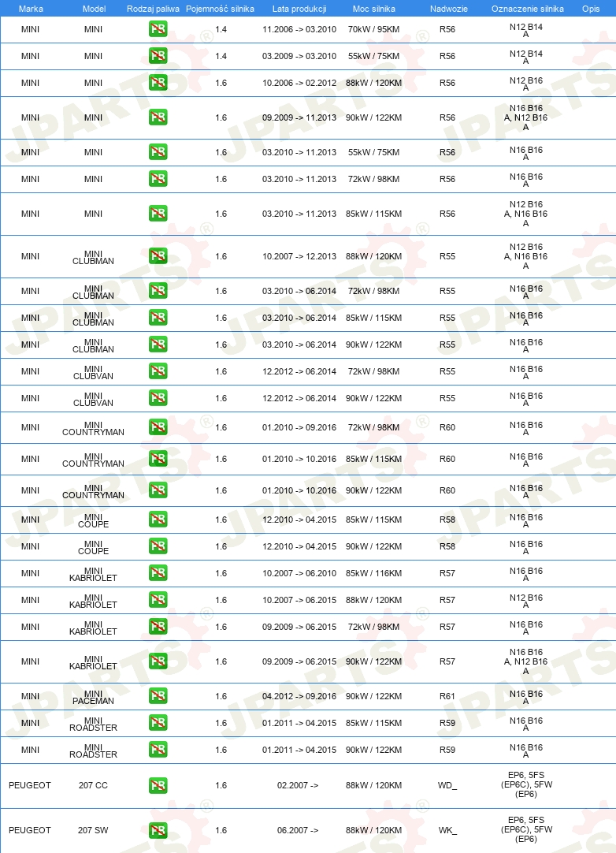Click fuel icon in Roadster 90kW / 122KM row
Image resolution: width=616 pixels, height=853 pixels.
(158, 750)
